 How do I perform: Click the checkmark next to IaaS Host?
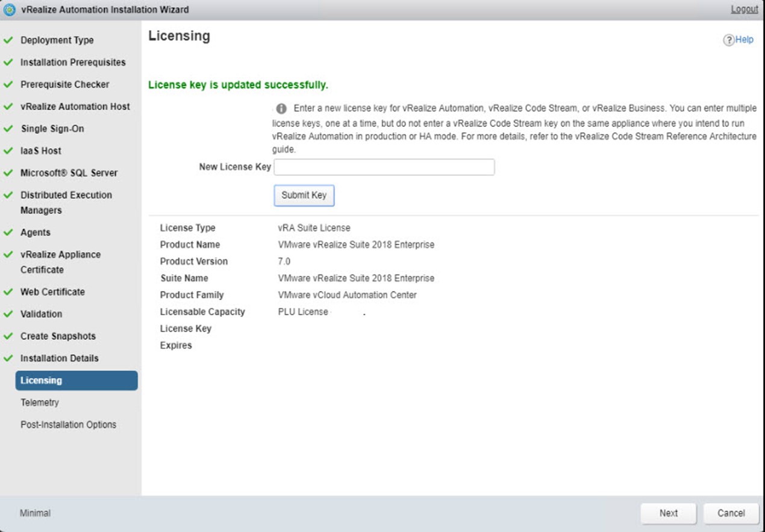click(8, 151)
